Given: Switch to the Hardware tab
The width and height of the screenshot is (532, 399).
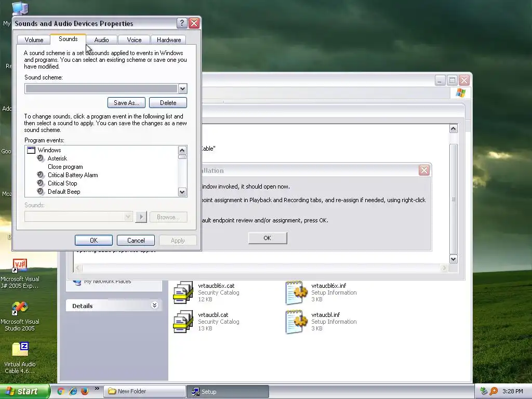Looking at the screenshot, I should point(169,39).
